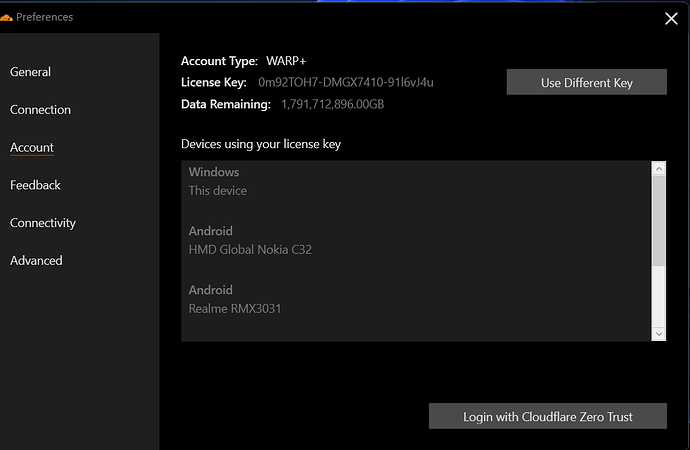Click Login with Cloudflare Zero Trust
This screenshot has width=690, height=450.
(x=548, y=416)
